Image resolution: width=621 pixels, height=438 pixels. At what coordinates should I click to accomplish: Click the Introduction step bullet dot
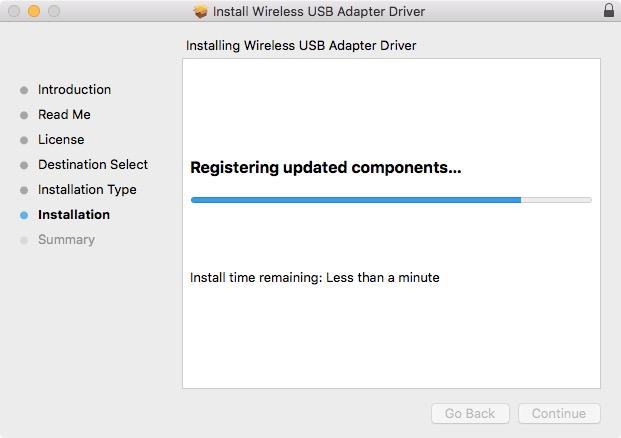coord(24,90)
